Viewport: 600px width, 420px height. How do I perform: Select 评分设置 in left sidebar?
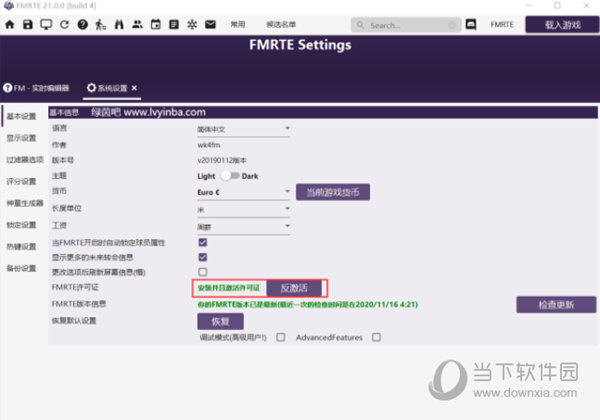[21, 181]
